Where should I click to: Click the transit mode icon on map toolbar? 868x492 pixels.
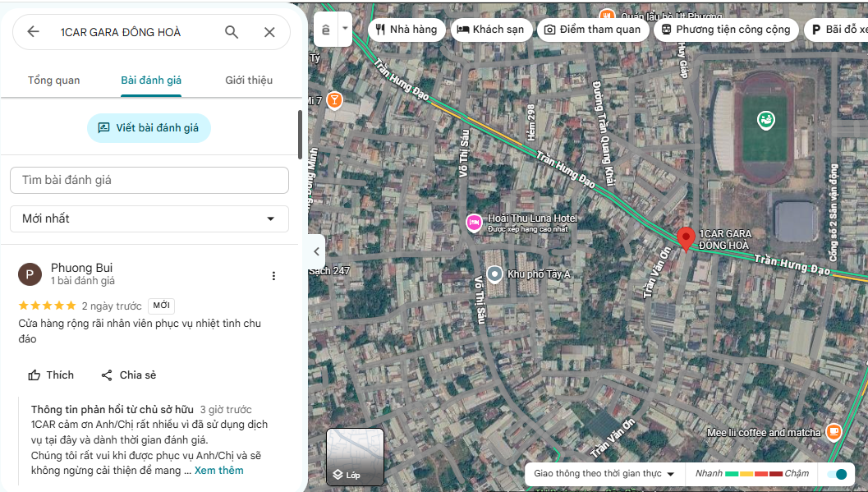326,30
